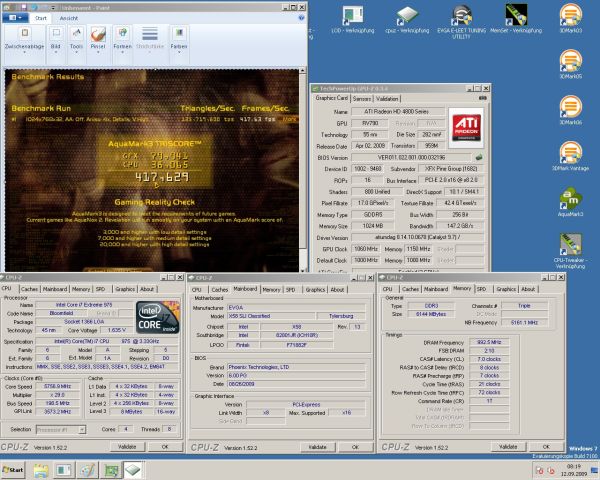The image size is (600, 480).
Task: Switch to Start tab in Paint
Action: click(41, 18)
